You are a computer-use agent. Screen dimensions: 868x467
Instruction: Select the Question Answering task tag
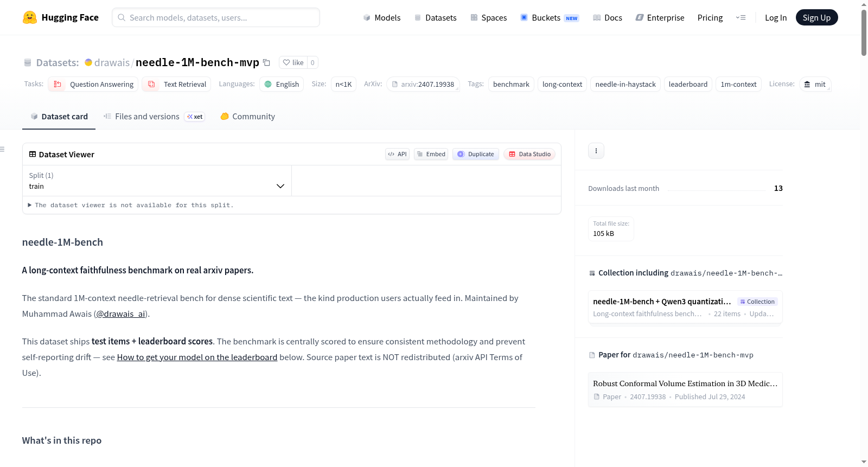pos(93,84)
